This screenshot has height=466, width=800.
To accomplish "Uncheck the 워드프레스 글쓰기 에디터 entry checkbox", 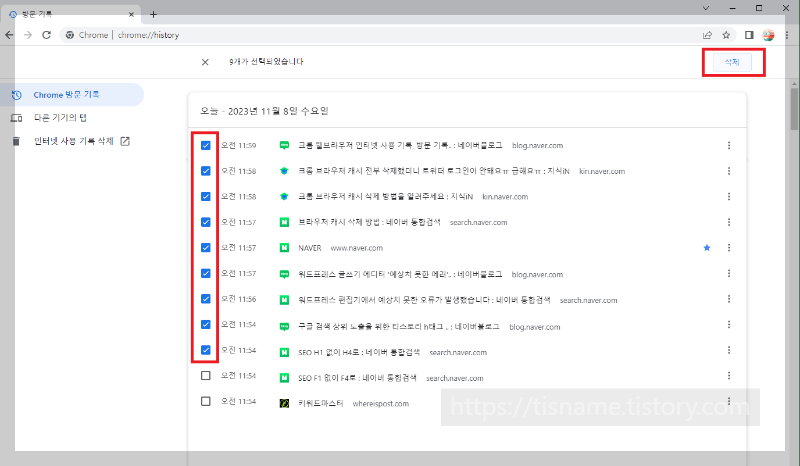I will click(206, 274).
